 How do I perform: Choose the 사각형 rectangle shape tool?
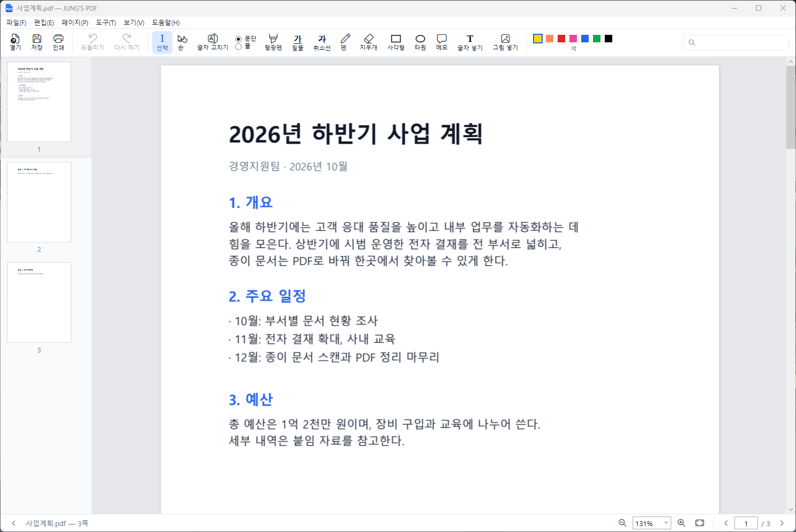396,42
